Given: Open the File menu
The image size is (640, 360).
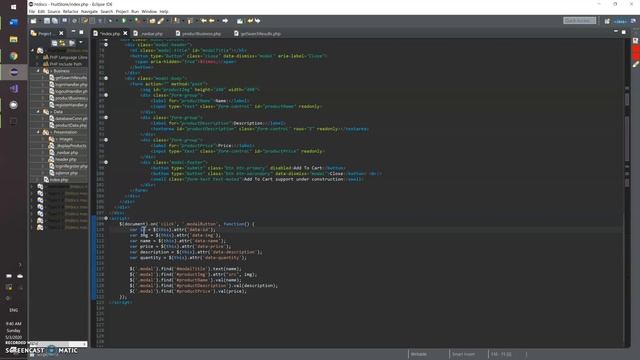Looking at the screenshot, I should tap(32, 11).
